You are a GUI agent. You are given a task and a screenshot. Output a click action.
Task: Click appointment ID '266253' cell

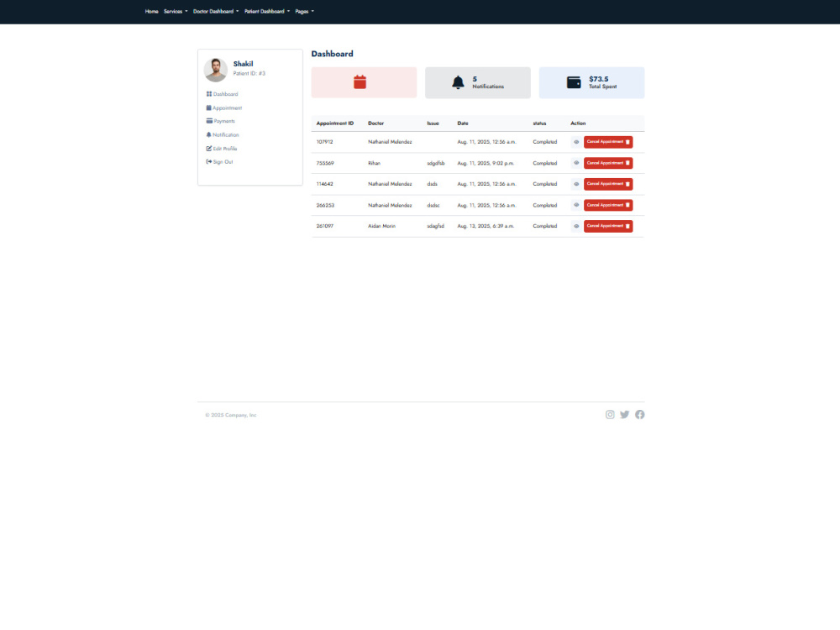point(325,205)
